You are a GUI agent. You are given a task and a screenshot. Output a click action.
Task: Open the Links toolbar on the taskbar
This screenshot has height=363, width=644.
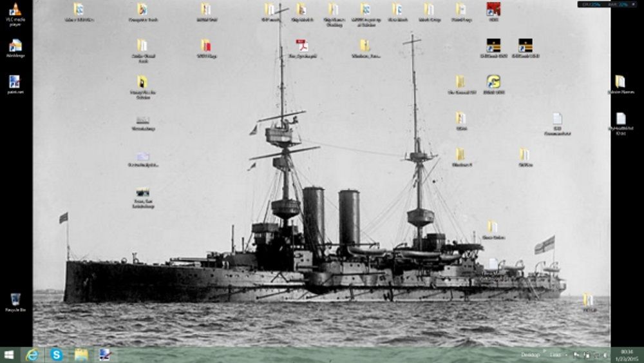(x=555, y=355)
